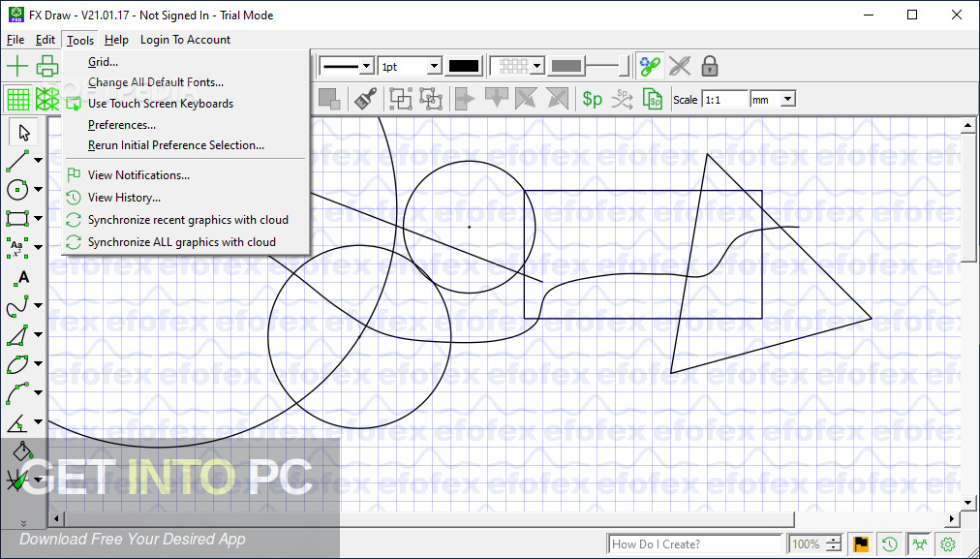This screenshot has width=980, height=559.
Task: Toggle the green chain link button
Action: tap(650, 65)
